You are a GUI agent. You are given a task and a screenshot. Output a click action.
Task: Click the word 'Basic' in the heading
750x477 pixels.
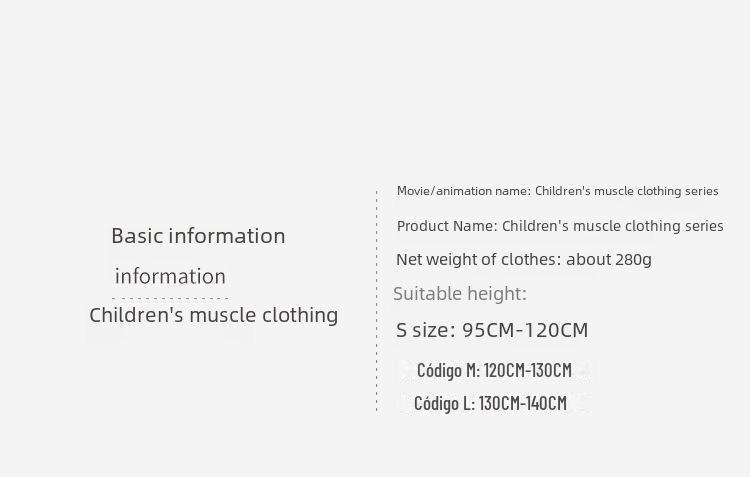click(x=138, y=236)
